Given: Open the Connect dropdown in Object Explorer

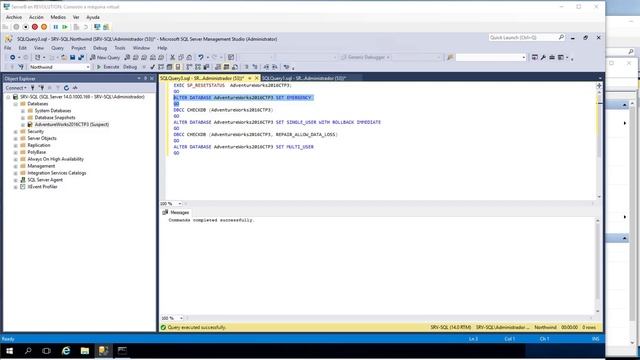Looking at the screenshot, I should tap(16, 88).
